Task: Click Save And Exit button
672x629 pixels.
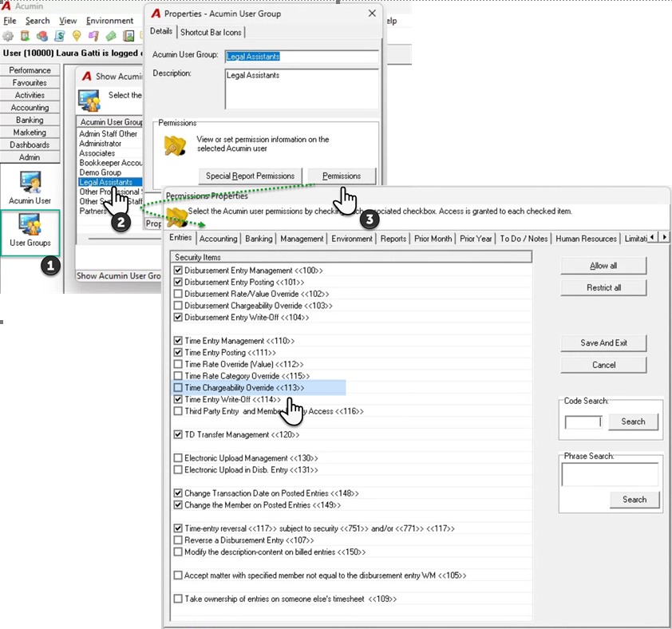Action: point(603,343)
